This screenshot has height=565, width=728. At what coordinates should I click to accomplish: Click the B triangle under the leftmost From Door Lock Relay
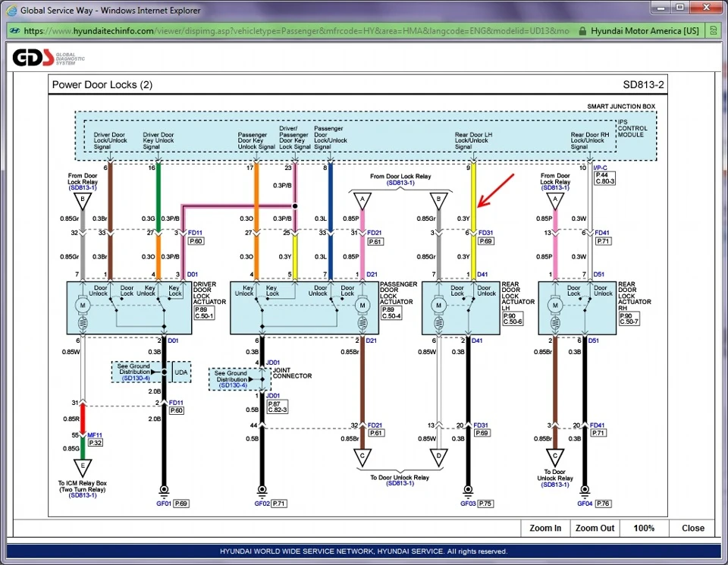83,200
